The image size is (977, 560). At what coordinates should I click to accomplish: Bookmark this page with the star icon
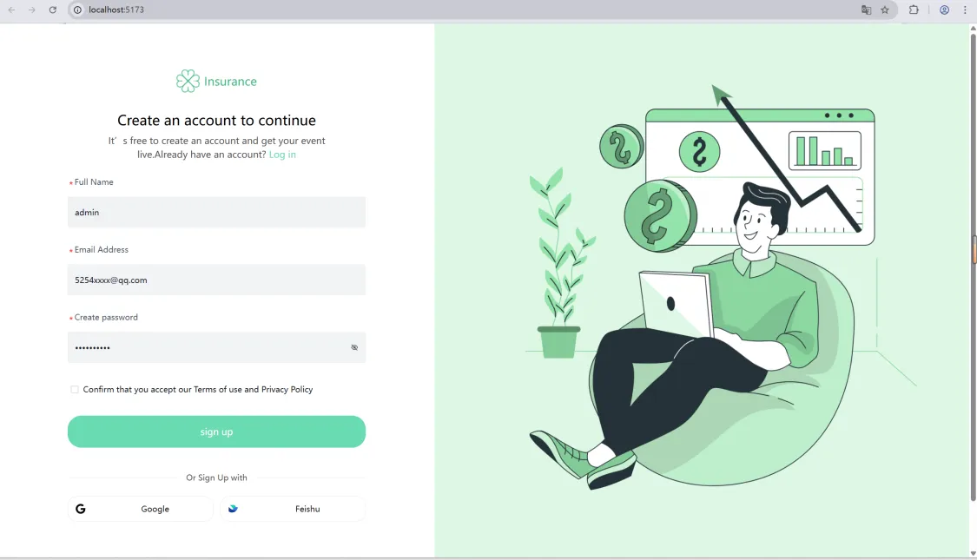[x=885, y=10]
